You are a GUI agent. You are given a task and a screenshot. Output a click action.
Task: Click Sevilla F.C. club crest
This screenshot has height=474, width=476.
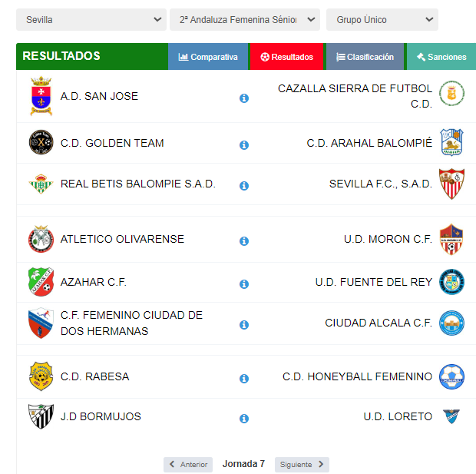click(451, 184)
